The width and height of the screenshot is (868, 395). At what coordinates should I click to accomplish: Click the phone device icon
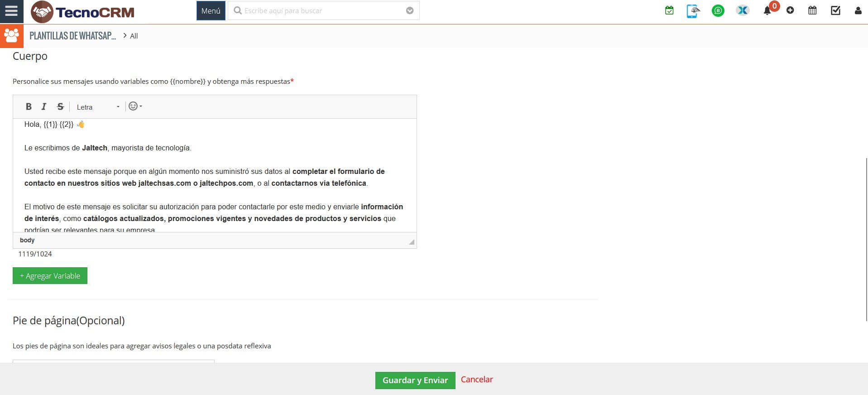coord(693,11)
